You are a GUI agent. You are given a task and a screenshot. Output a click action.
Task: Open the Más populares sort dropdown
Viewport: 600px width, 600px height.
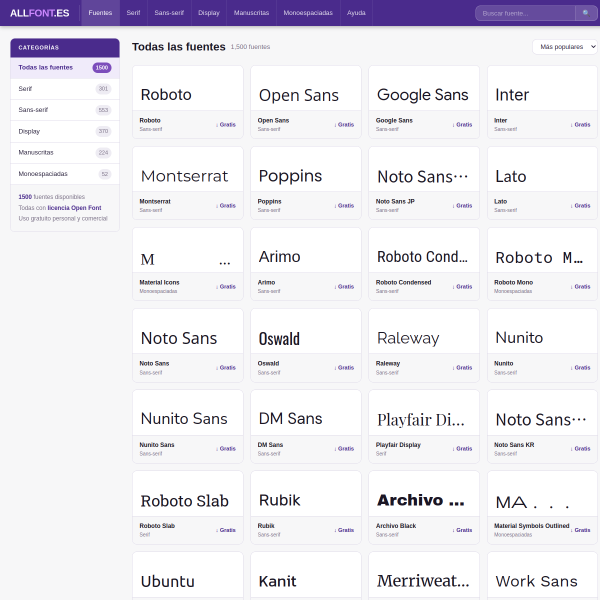565,47
